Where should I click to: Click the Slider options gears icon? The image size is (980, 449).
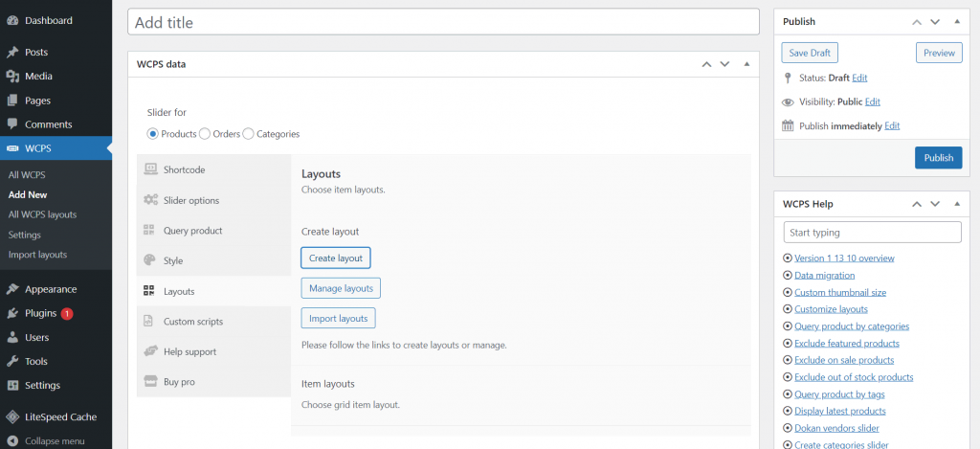click(x=150, y=200)
